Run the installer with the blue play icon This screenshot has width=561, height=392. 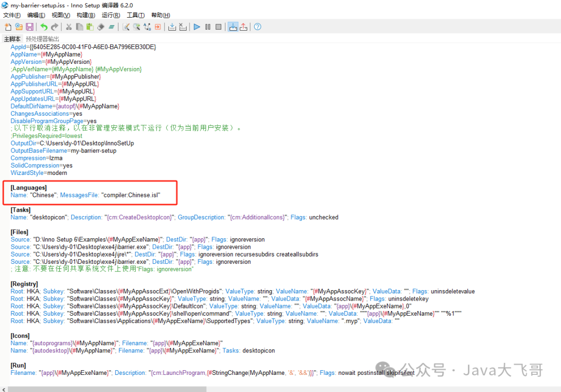coord(197,27)
